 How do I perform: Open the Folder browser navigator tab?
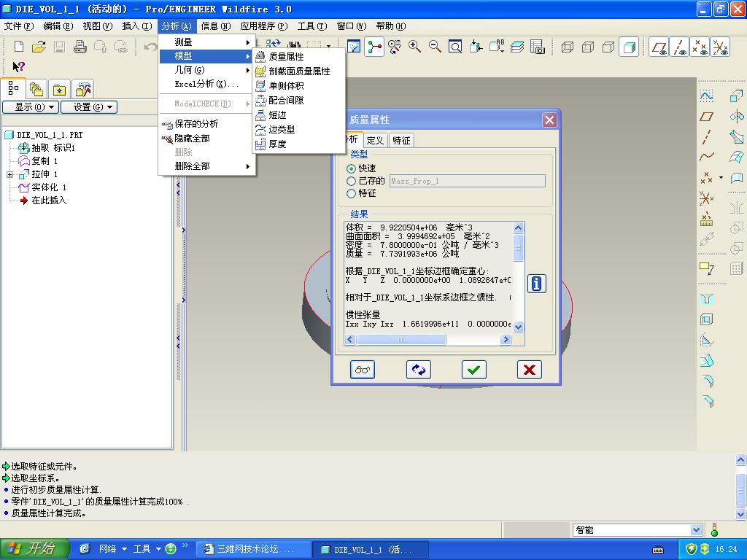click(x=36, y=89)
